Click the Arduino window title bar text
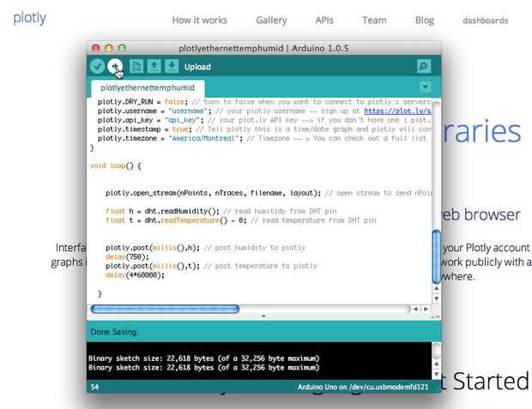The height and width of the screenshot is (409, 532). click(x=263, y=48)
